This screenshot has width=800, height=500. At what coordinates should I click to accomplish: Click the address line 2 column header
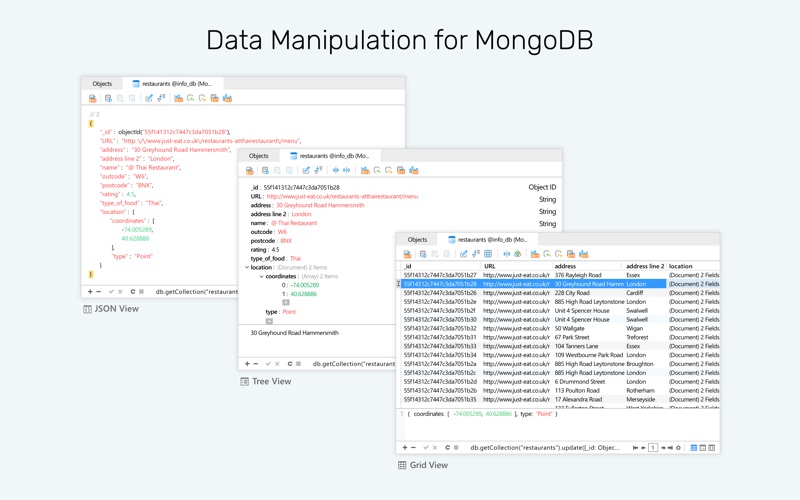(x=645, y=266)
